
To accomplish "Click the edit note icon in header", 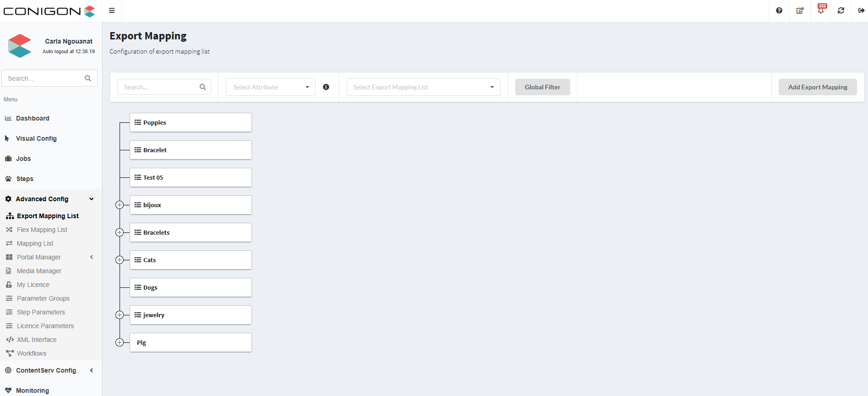I will coord(800,11).
